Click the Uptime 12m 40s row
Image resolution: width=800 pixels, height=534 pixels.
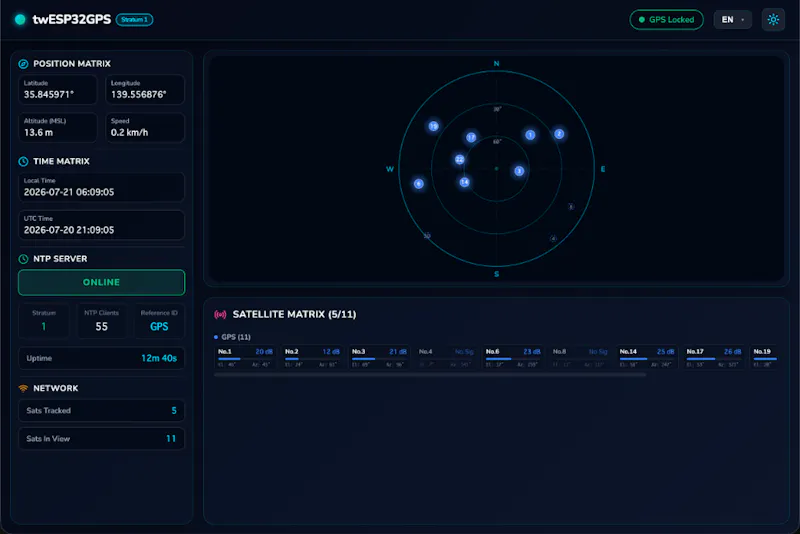coord(102,358)
